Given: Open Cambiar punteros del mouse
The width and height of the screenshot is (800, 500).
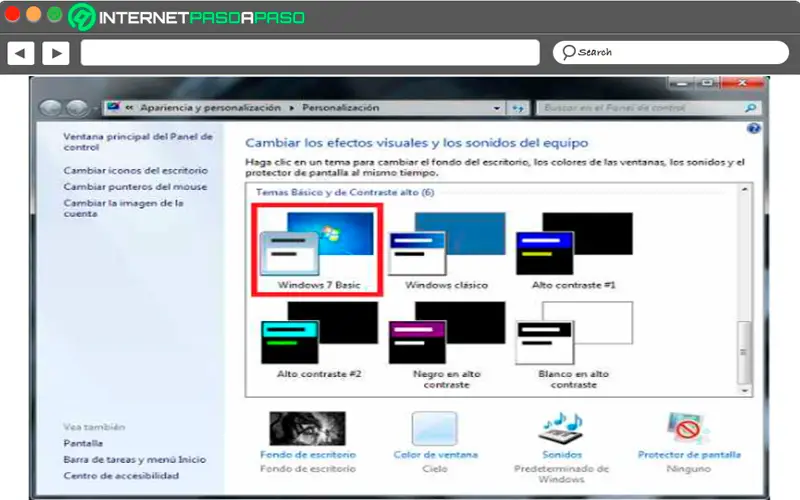Looking at the screenshot, I should 135,187.
